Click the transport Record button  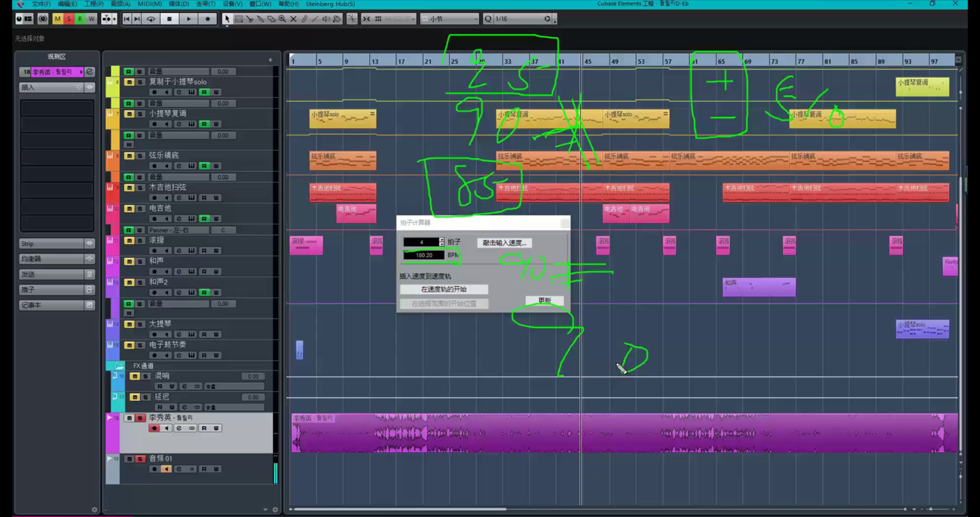(208, 19)
